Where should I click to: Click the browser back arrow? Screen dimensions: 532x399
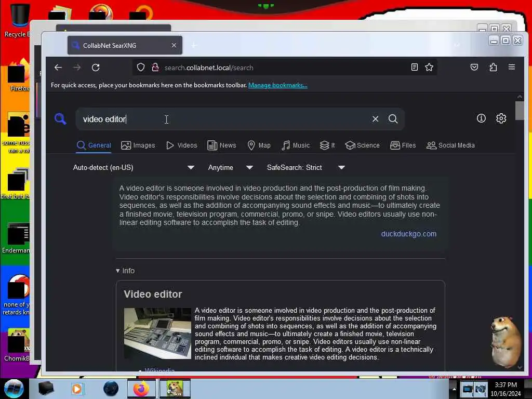point(58,68)
